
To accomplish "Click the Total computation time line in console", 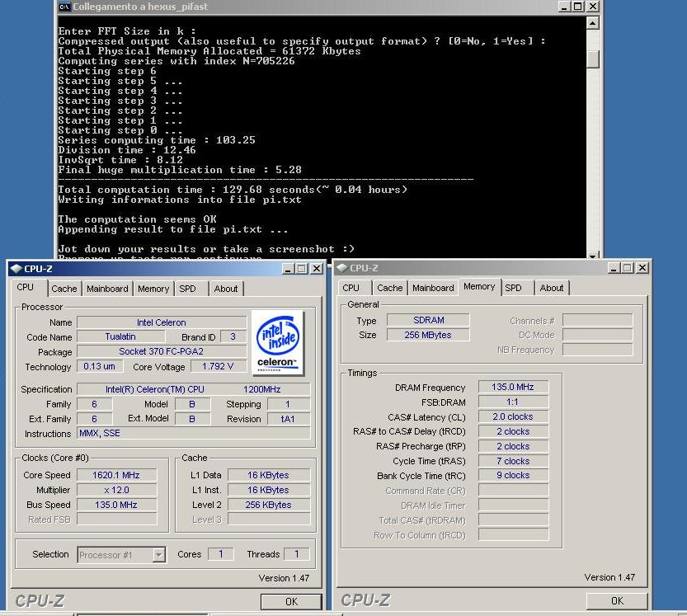I will 233,190.
